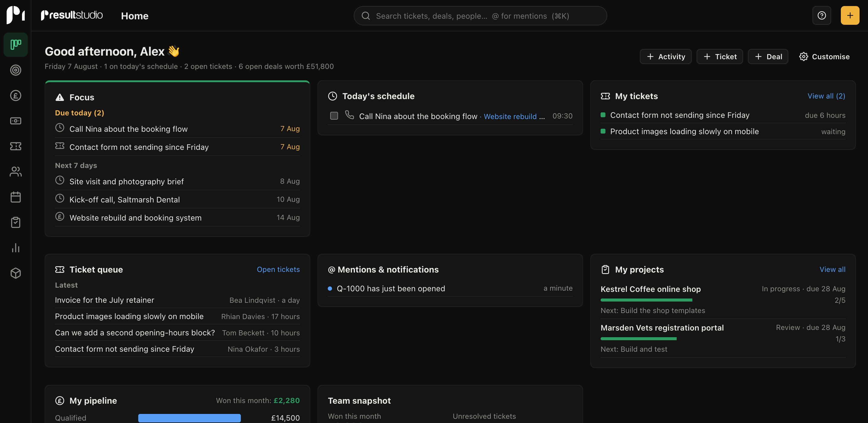The height and width of the screenshot is (423, 868).
Task: Click the yellow plus quick-add button
Action: 850,15
